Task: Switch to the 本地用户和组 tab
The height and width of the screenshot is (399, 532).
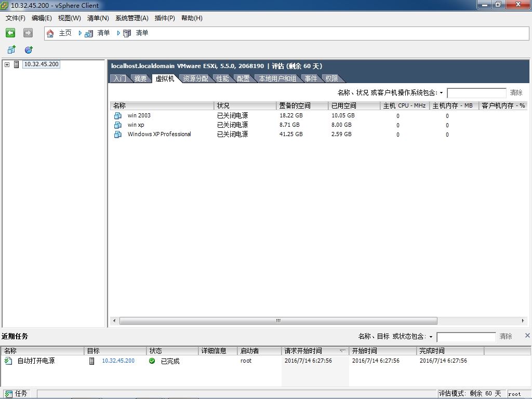Action: pyautogui.click(x=277, y=78)
